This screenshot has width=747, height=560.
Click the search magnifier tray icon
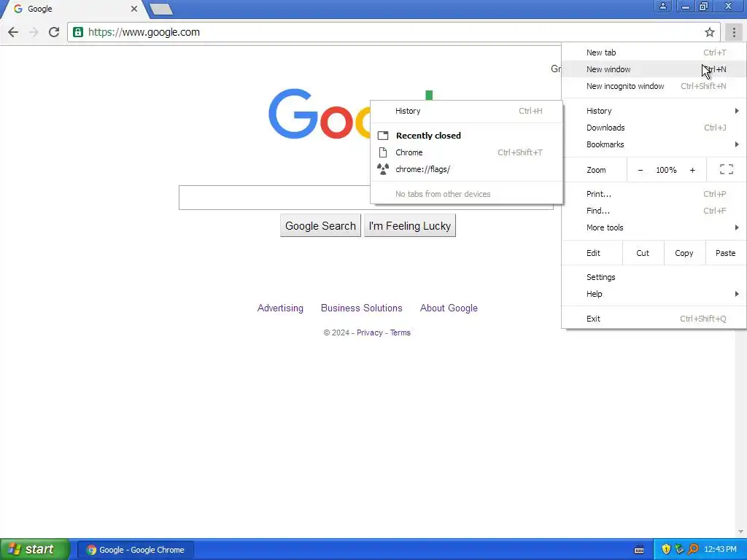(693, 550)
